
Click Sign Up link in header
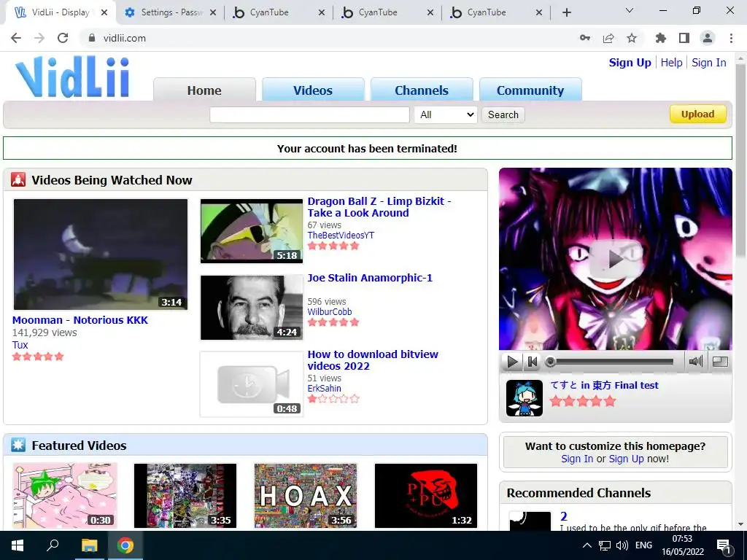click(x=630, y=63)
